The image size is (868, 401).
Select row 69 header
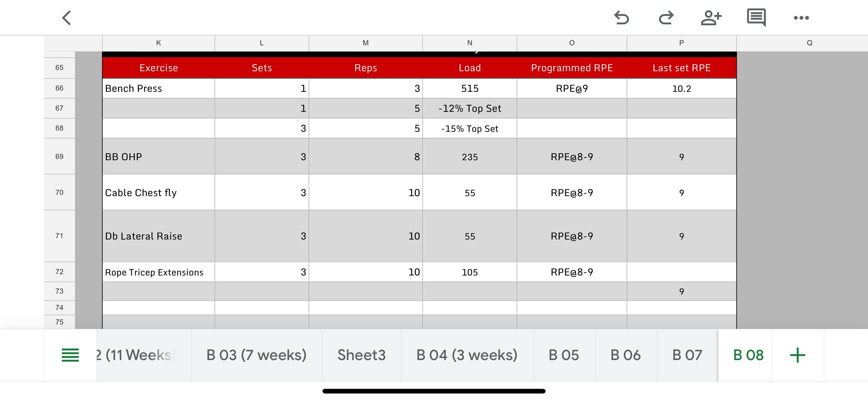click(x=59, y=156)
